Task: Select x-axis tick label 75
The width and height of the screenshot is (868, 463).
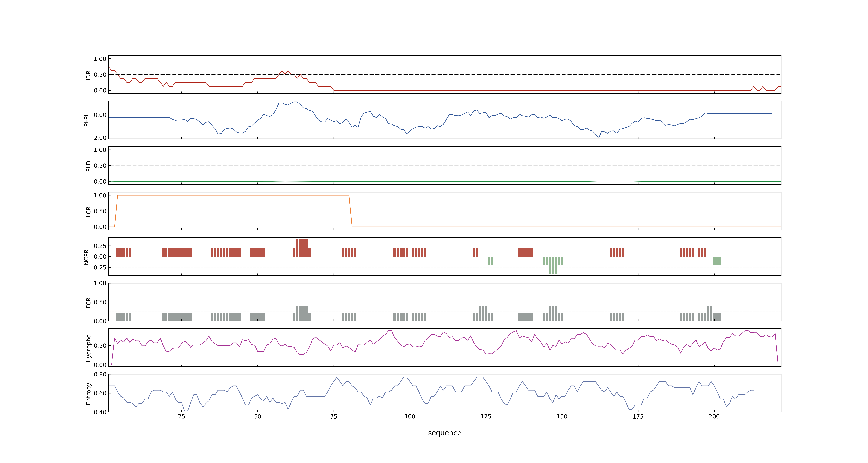Action: [x=334, y=416]
